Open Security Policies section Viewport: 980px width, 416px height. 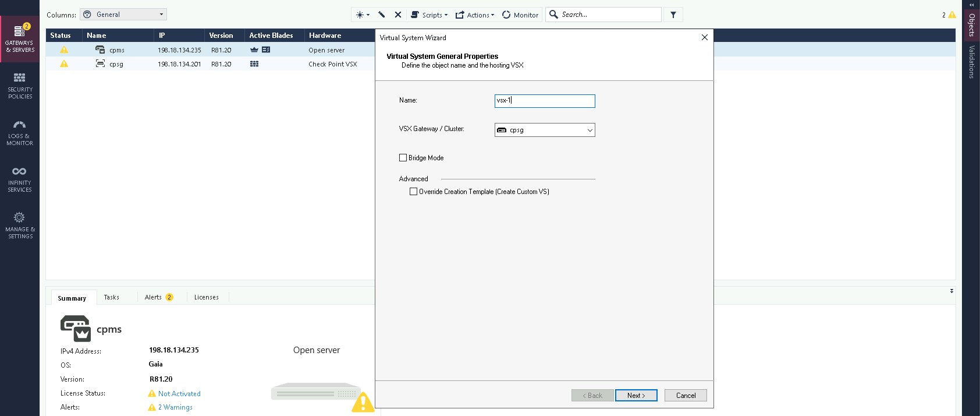tap(20, 86)
